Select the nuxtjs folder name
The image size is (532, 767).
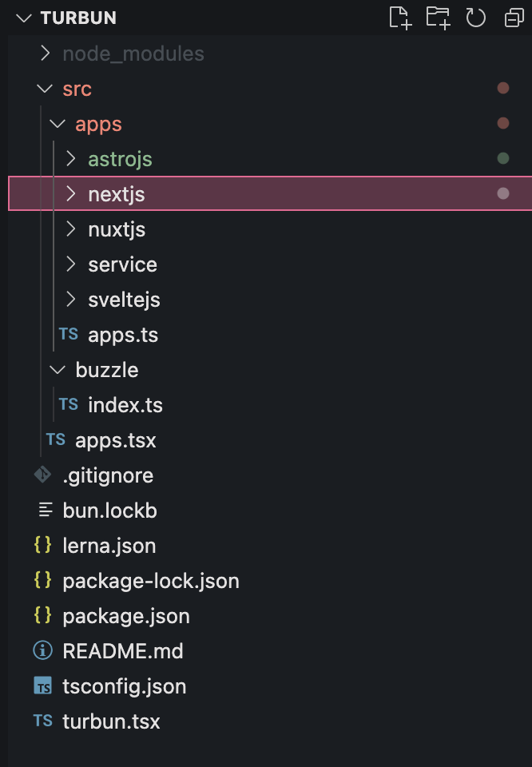coord(117,230)
